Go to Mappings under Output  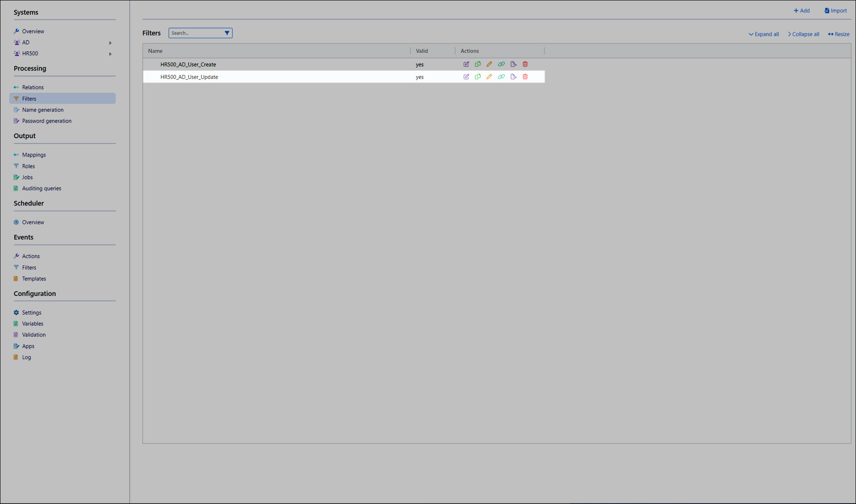pyautogui.click(x=34, y=155)
